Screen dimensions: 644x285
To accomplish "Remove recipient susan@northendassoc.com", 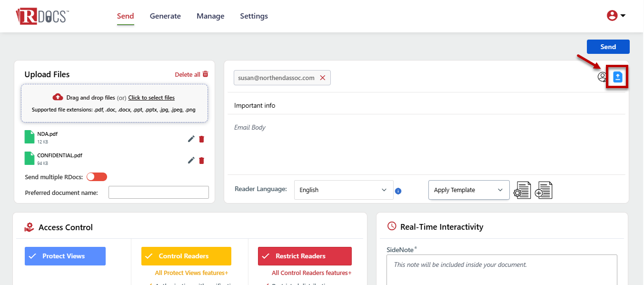I will point(322,78).
